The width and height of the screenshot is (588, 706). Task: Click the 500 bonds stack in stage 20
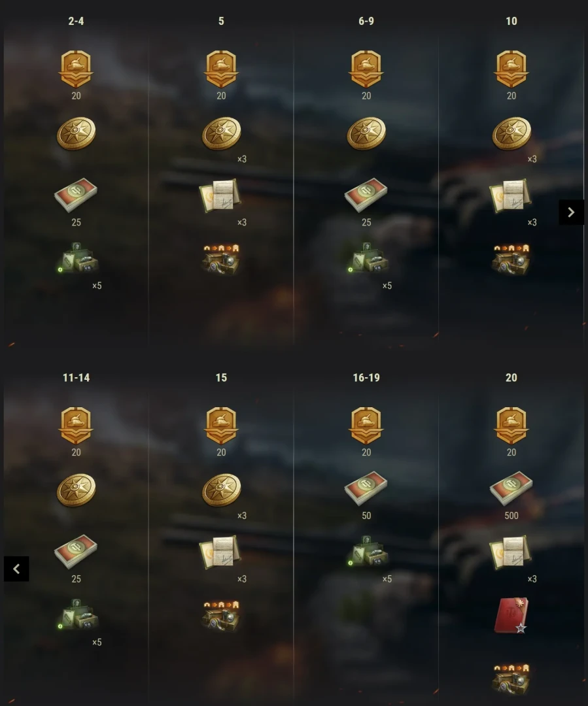(x=511, y=488)
